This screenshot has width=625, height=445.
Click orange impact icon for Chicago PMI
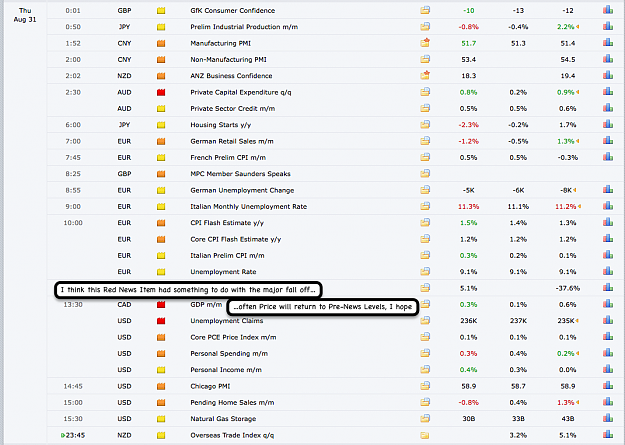pyautogui.click(x=161, y=386)
